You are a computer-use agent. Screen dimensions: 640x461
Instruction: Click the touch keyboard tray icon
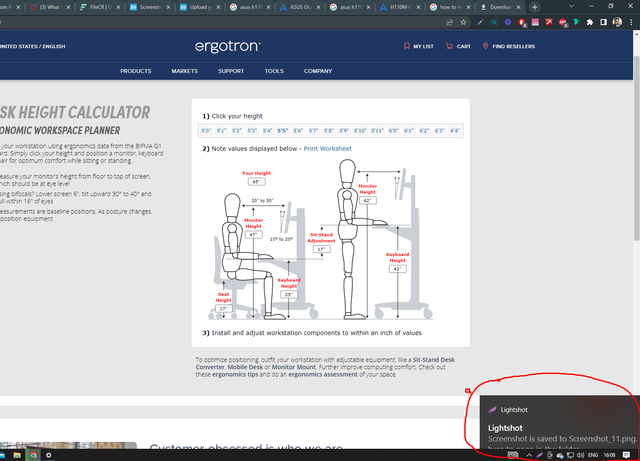click(x=513, y=455)
